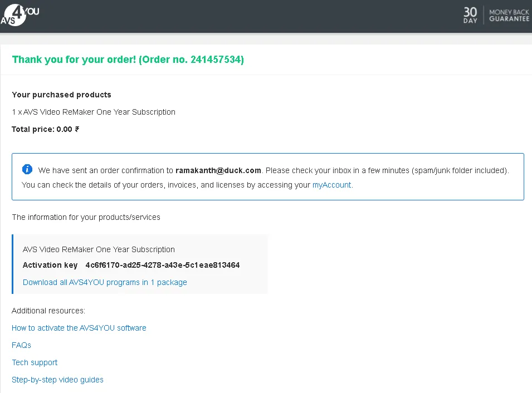Image resolution: width=532 pixels, height=393 pixels.
Task: Click the 30 Day Money Back Guarantee badge
Action: tap(496, 15)
